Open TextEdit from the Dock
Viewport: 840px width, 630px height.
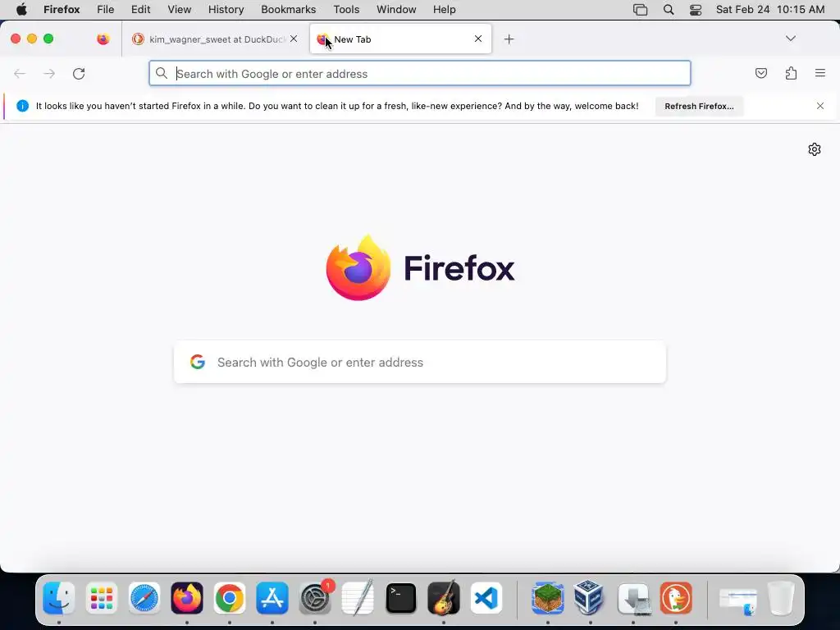358,598
